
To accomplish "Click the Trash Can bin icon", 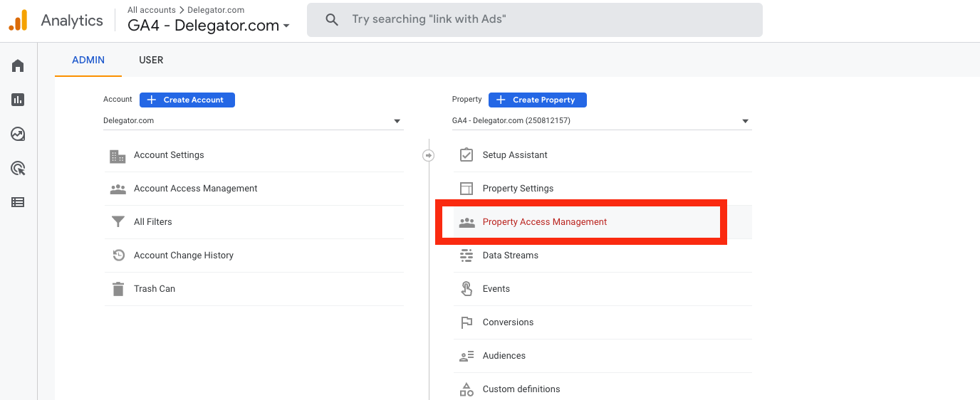I will [x=118, y=289].
